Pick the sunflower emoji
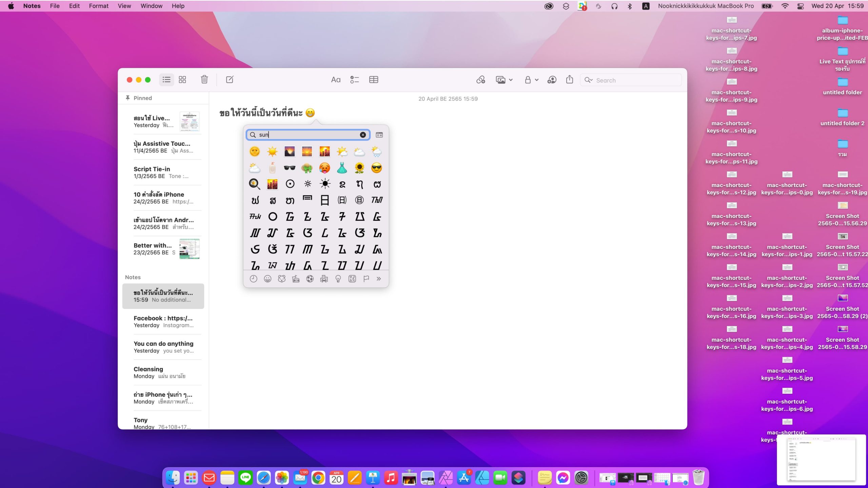The height and width of the screenshot is (488, 868). tap(359, 168)
